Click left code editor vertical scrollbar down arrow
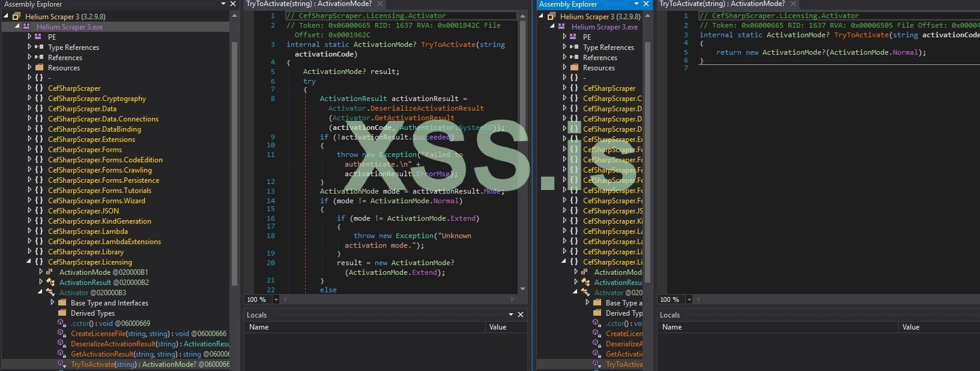980x371 pixels. 522,289
